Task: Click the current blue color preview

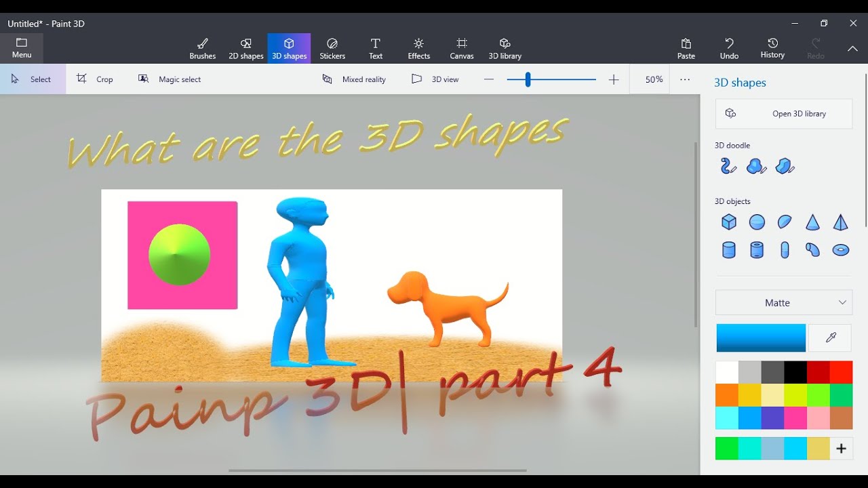Action: [x=761, y=338]
